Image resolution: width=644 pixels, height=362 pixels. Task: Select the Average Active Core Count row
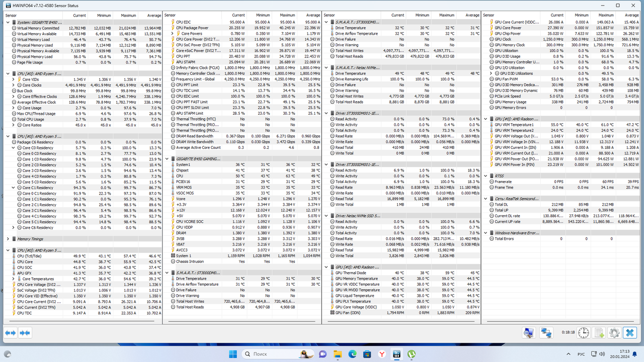point(242,148)
